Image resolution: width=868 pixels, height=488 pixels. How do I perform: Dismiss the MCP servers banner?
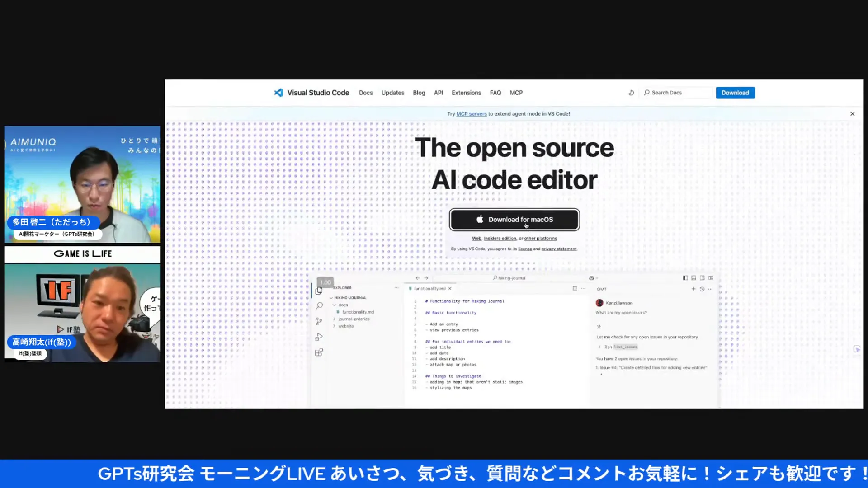(x=852, y=114)
